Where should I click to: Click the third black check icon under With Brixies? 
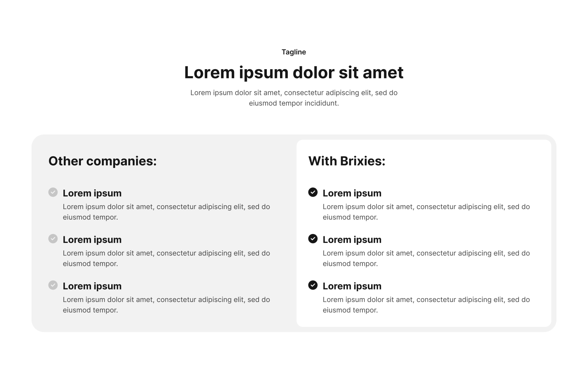[x=313, y=285]
